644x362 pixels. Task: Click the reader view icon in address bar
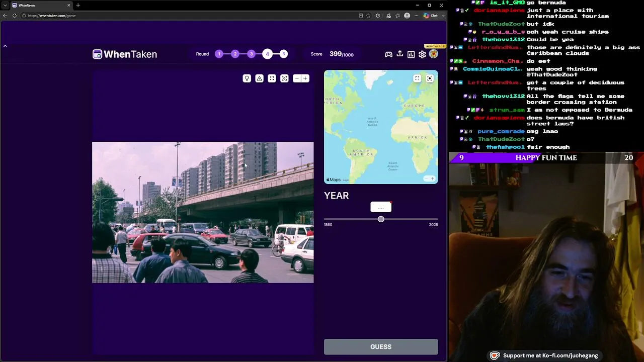tap(361, 16)
